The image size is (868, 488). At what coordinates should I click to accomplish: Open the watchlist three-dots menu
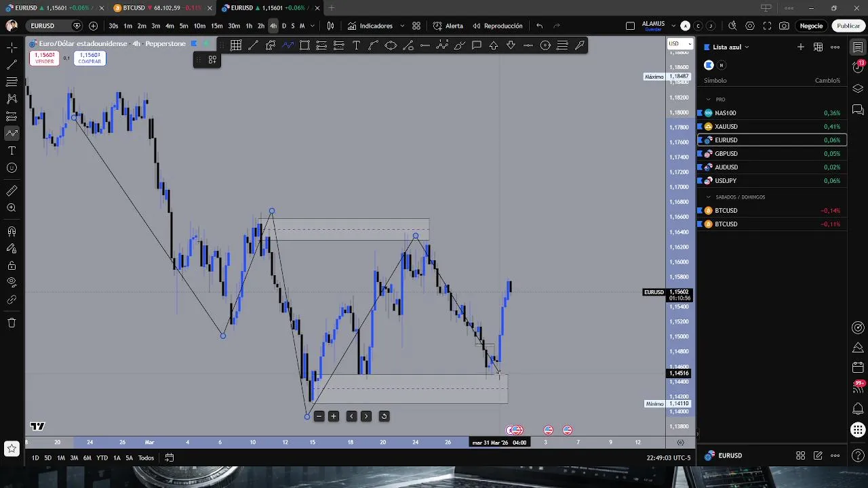pyautogui.click(x=835, y=47)
